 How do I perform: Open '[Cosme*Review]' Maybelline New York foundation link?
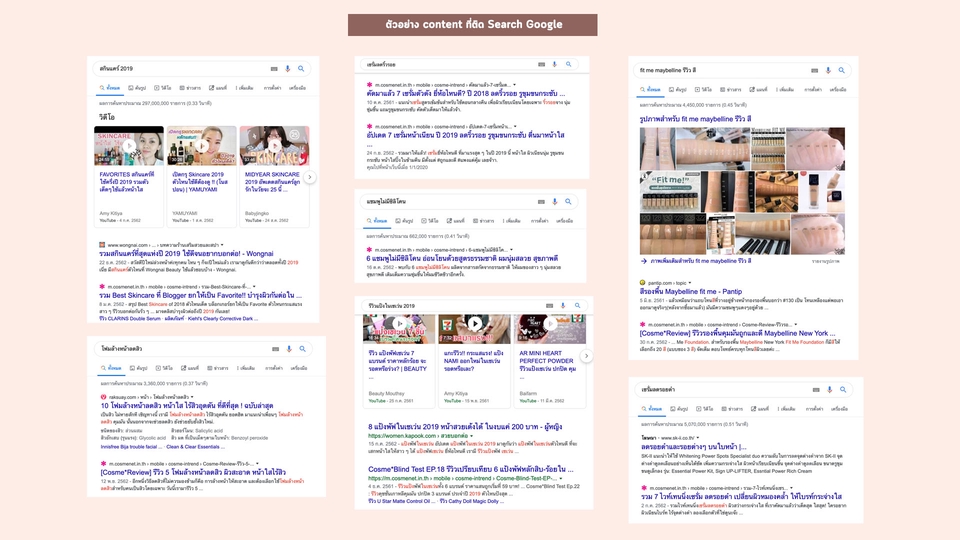[x=738, y=333]
